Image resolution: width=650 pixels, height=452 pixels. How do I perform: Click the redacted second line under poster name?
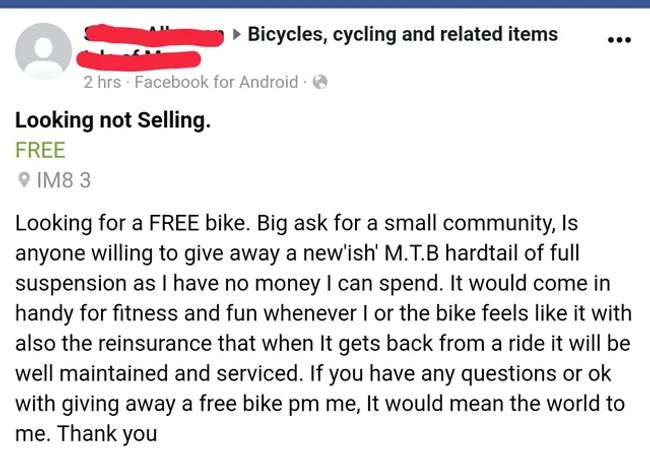tap(140, 55)
